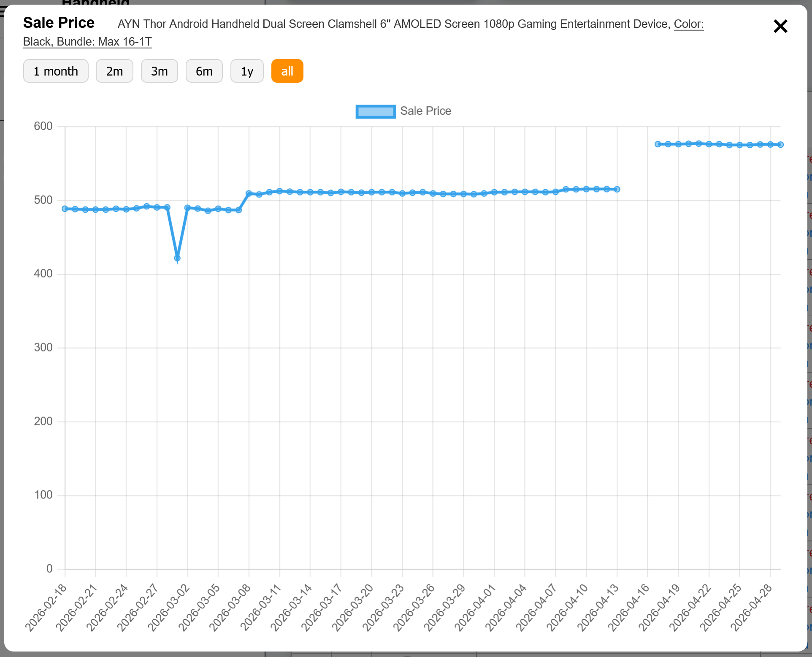Click the data point at 2026-04-13
The width and height of the screenshot is (812, 657).
(617, 189)
